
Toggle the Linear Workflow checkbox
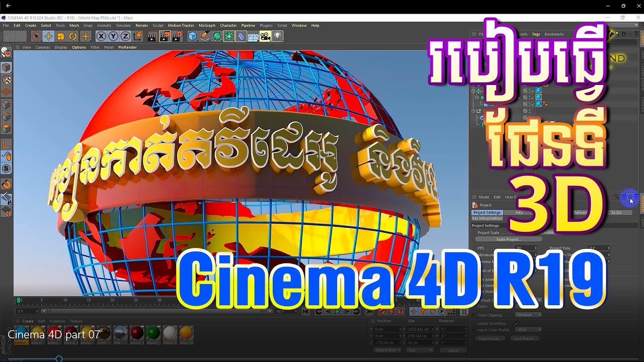pyautogui.click(x=517, y=323)
